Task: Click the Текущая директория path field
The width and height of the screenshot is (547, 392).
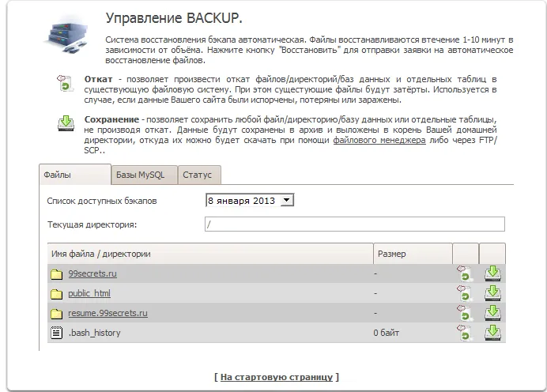Action: click(355, 224)
